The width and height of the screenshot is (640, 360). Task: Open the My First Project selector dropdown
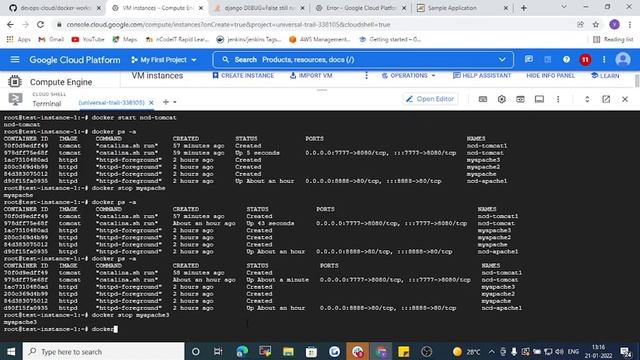click(x=164, y=60)
